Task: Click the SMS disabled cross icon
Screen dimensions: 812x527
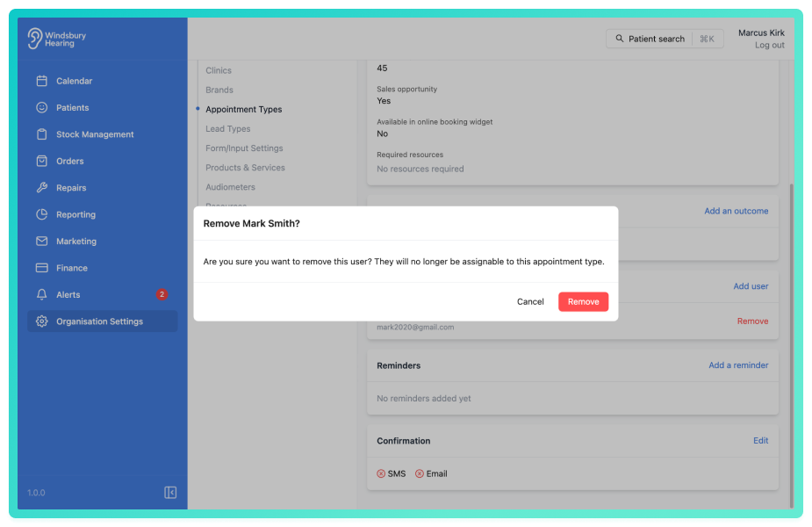Action: [381, 473]
